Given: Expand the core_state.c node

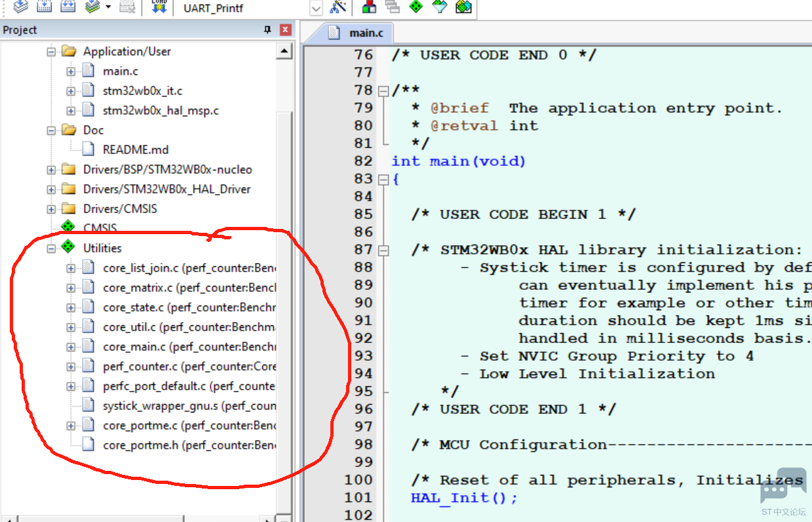Looking at the screenshot, I should click(71, 307).
